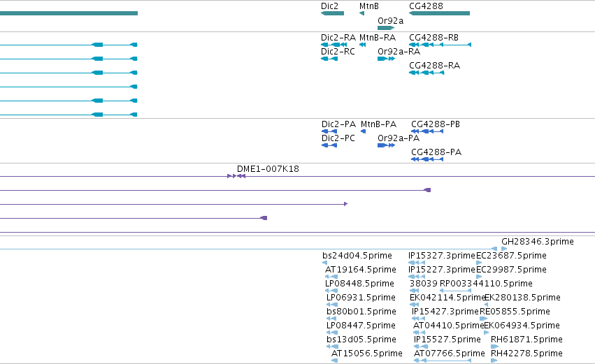The width and height of the screenshot is (595, 364).
Task: Click transcript CG4288-RB label
Action: point(433,38)
